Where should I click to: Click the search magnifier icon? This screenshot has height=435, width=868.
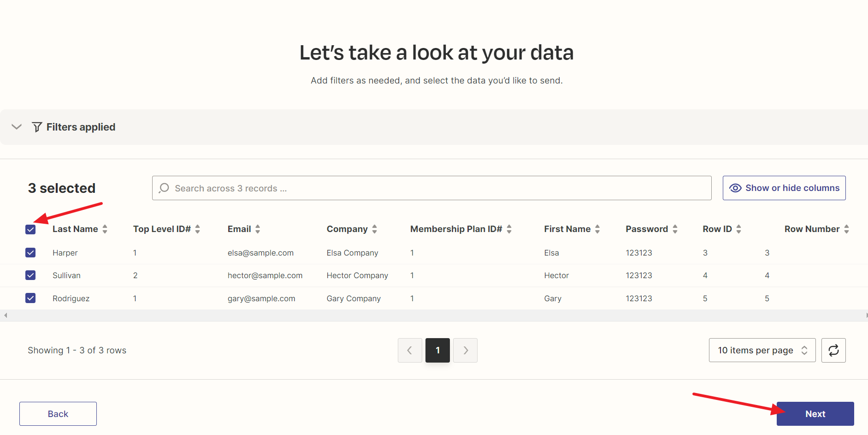(x=164, y=188)
